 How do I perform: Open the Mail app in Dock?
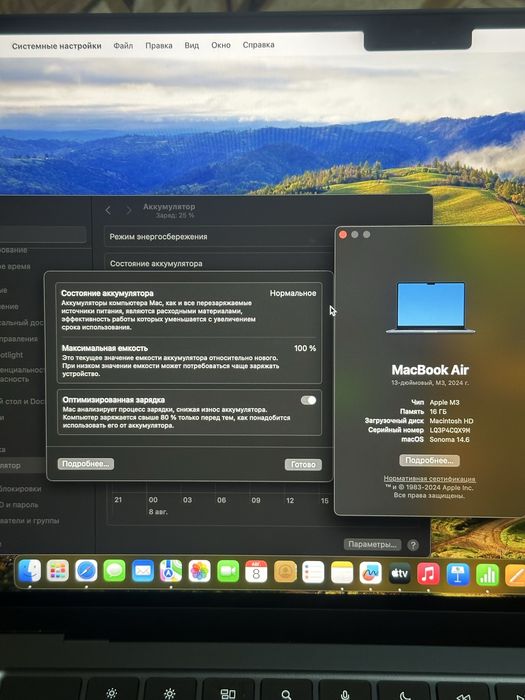(143, 571)
